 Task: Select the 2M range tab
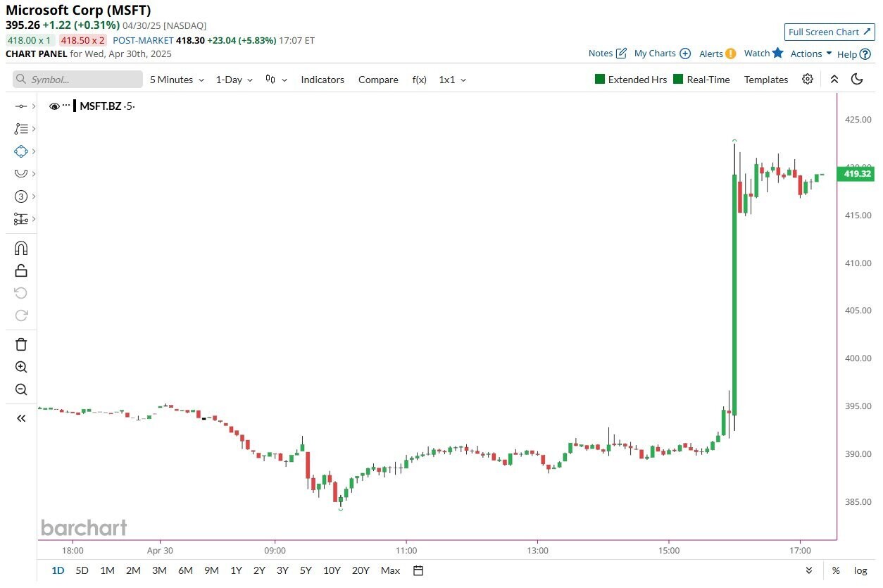click(x=133, y=570)
